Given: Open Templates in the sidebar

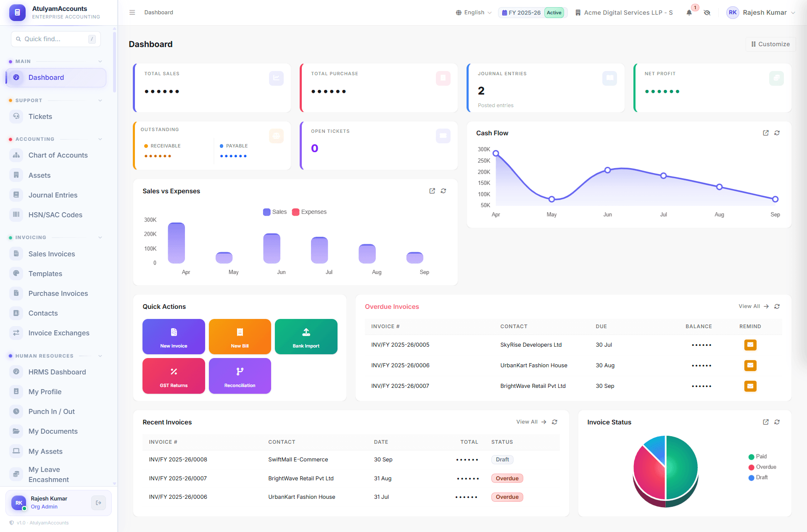Looking at the screenshot, I should [56, 274].
